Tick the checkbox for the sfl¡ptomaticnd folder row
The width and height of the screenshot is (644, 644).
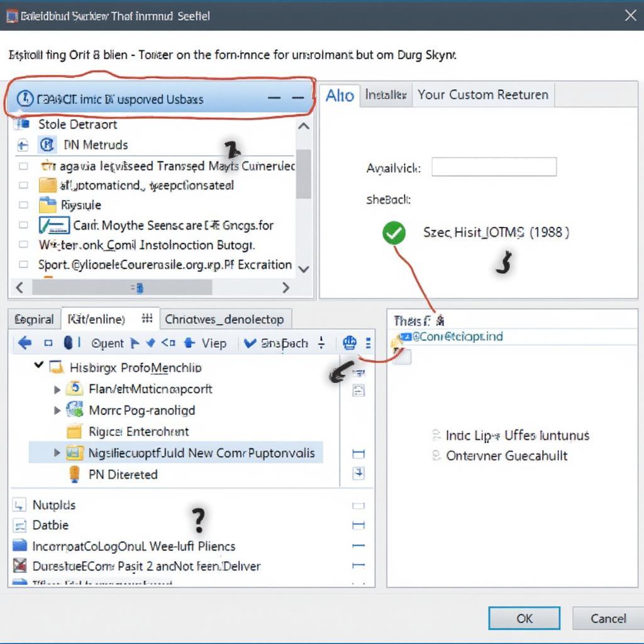23,186
